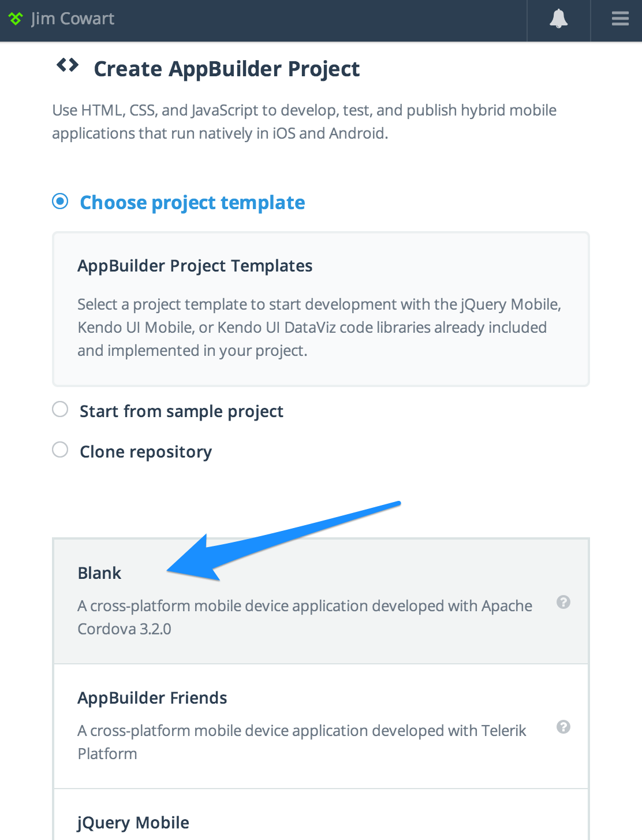Click the 'AppBuilder Project Templates' info box
Screen dimensions: 642x840
click(x=320, y=309)
